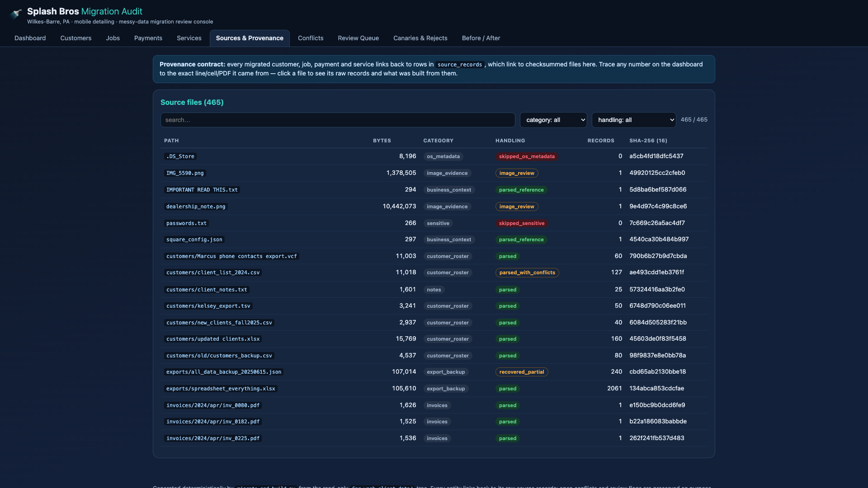
Task: Click image_review badge for IMG_5590.png
Action: point(517,173)
